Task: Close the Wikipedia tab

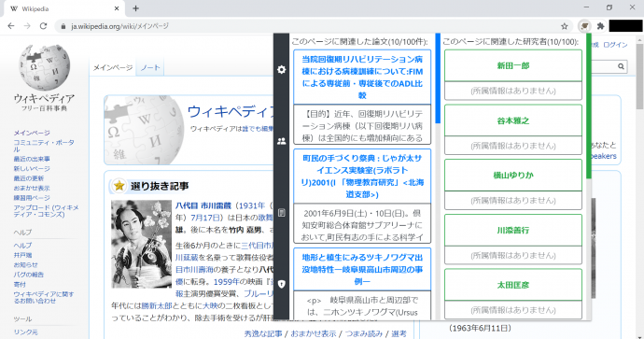Action: (117, 8)
